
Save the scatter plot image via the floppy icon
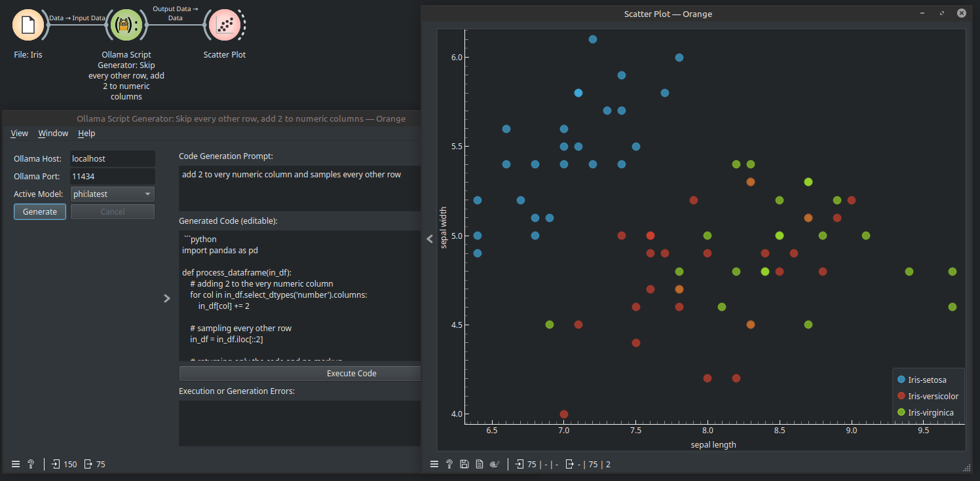click(464, 463)
